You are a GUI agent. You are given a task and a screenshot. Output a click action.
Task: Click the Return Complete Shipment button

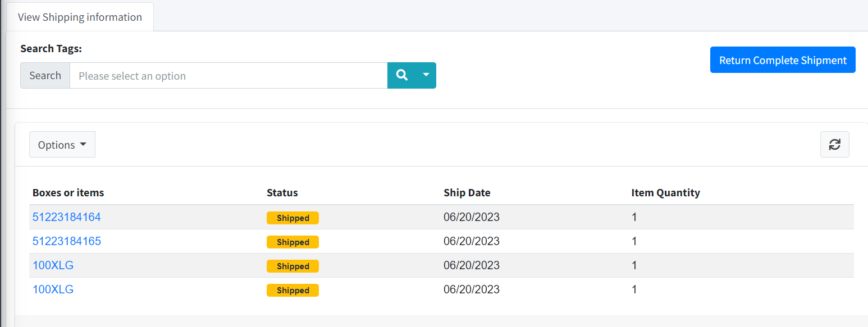[782, 60]
